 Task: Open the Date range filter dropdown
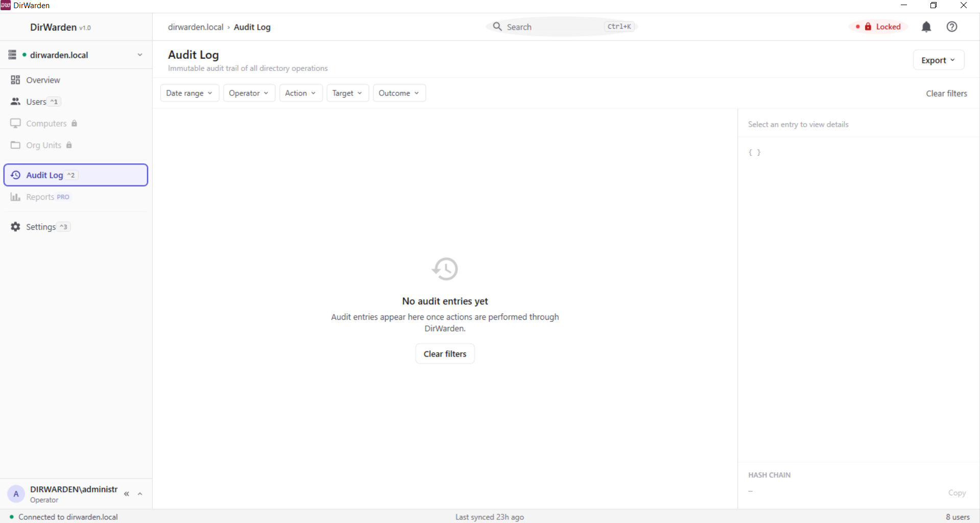pos(189,93)
